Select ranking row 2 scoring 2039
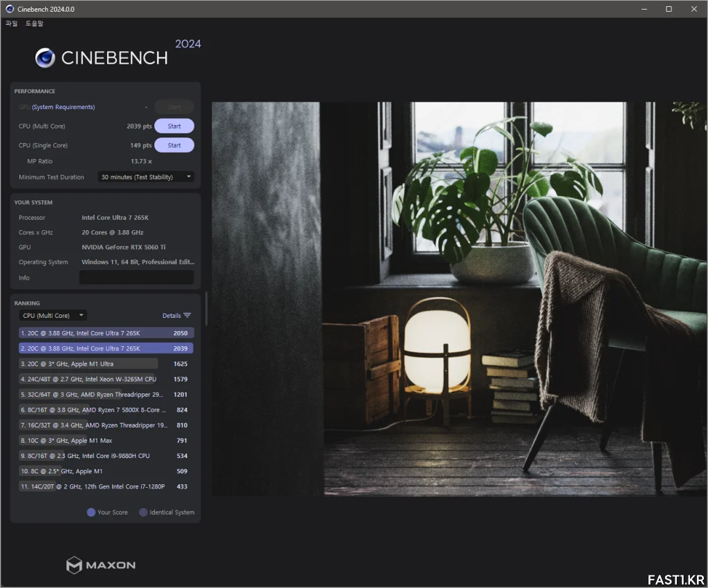 click(x=106, y=348)
